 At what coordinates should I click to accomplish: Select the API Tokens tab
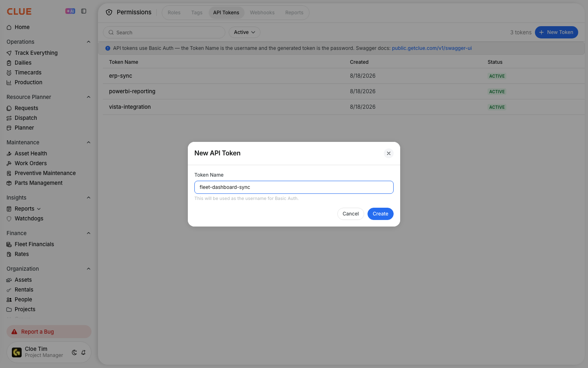point(226,13)
